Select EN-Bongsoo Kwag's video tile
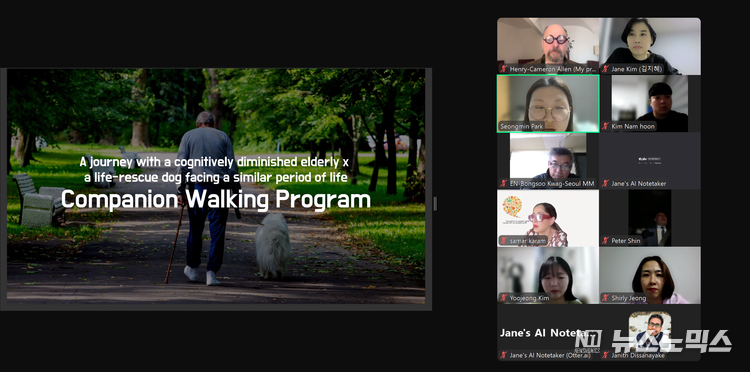 (548, 161)
